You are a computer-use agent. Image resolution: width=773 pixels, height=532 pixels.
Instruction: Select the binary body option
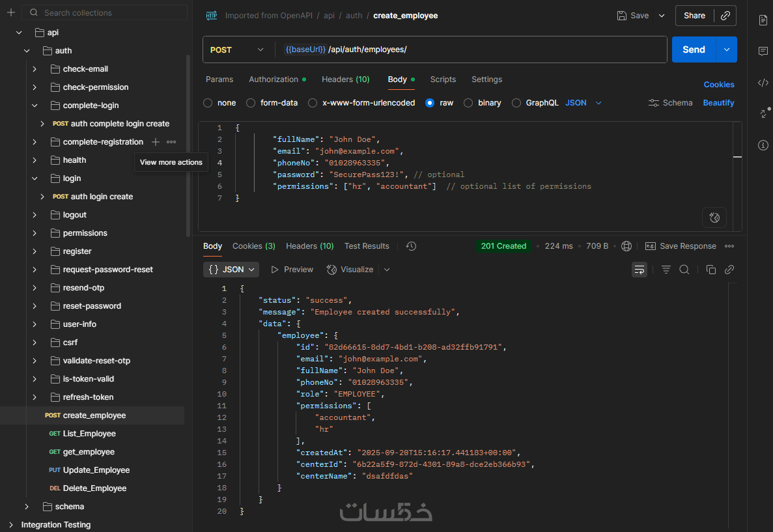point(468,103)
